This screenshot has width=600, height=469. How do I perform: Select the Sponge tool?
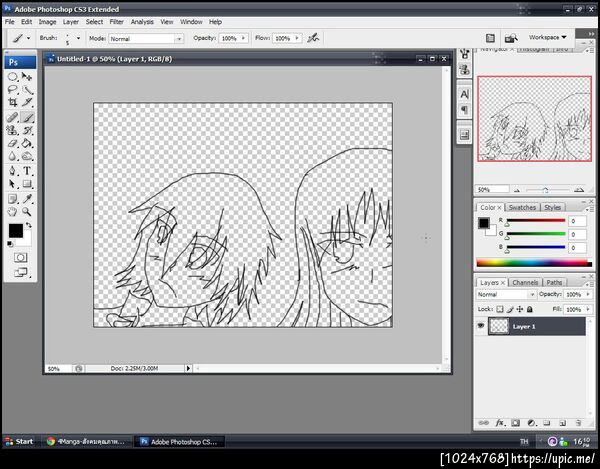tap(27, 156)
